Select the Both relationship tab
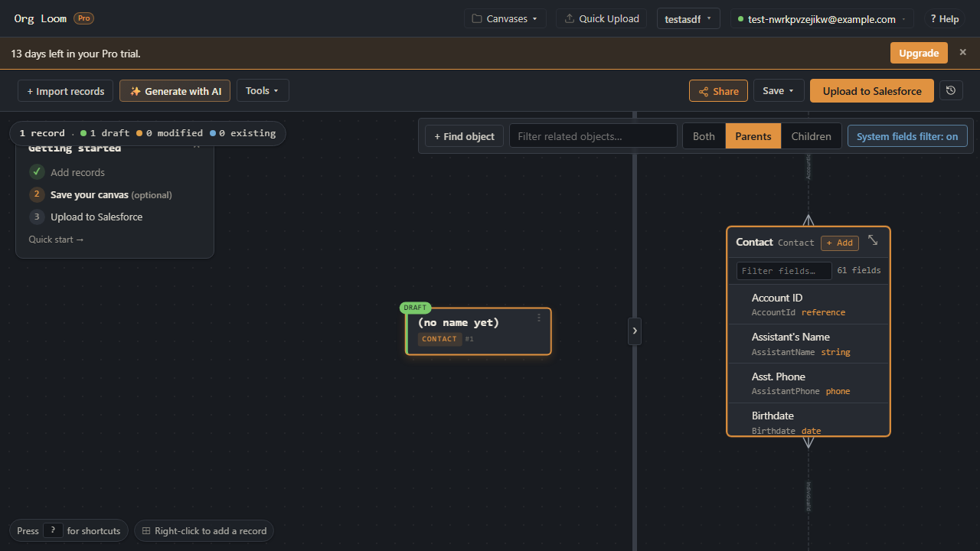 pos(704,136)
